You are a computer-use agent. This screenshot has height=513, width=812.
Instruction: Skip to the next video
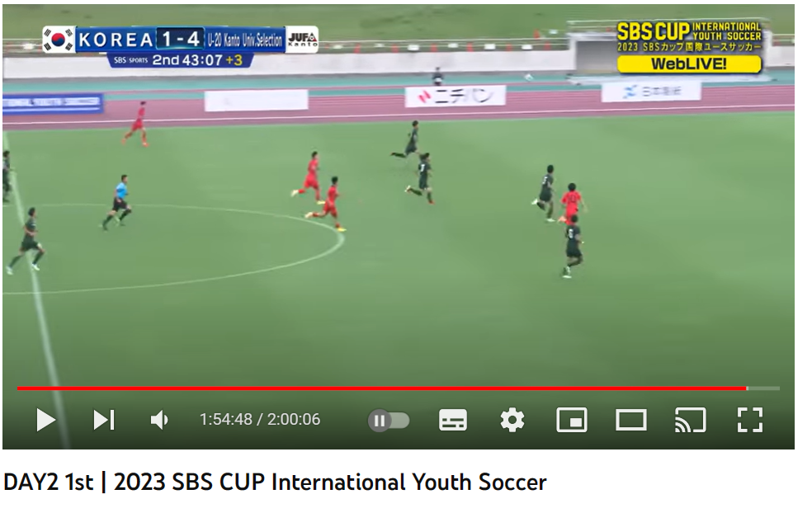104,420
